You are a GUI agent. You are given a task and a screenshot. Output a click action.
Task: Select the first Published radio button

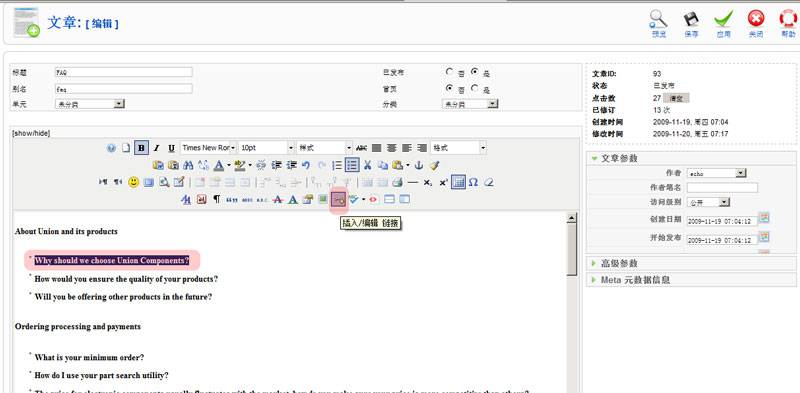(x=449, y=72)
